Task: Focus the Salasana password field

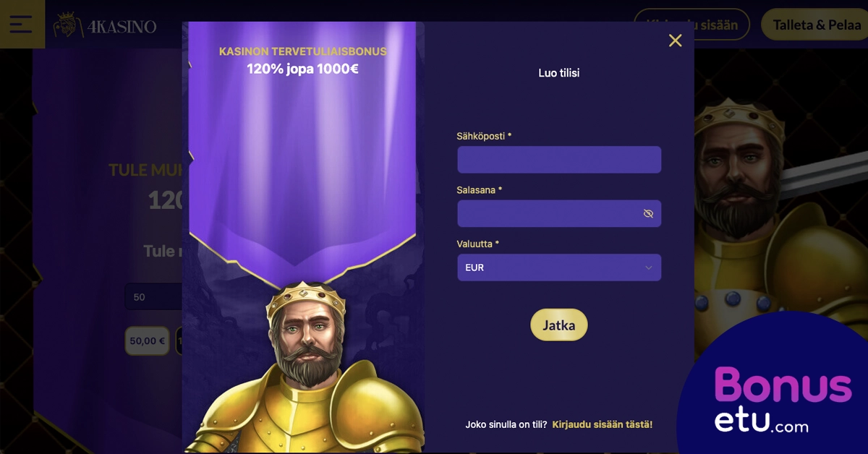Action: point(559,213)
